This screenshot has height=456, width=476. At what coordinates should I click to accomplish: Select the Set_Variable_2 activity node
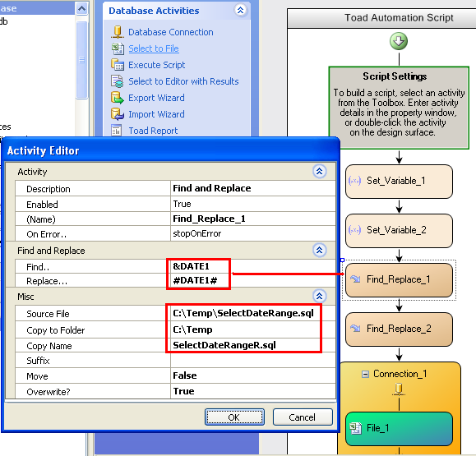pyautogui.click(x=399, y=231)
